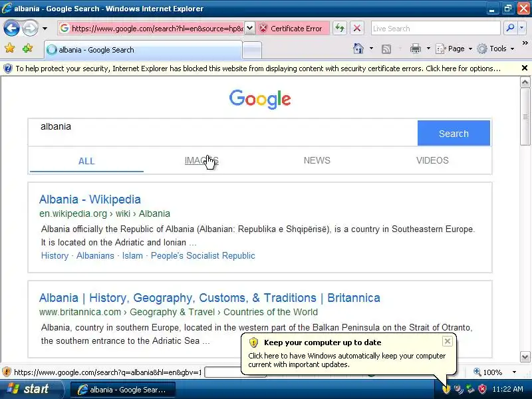This screenshot has height=399, width=532.
Task: Click the RSS feeds icon
Action: (x=386, y=49)
